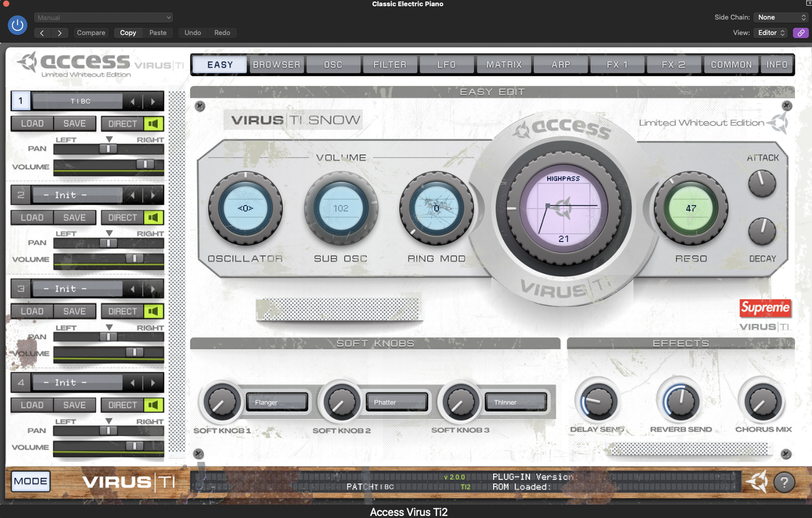This screenshot has height=518, width=812.
Task: Select part 2 number box
Action: click(21, 195)
